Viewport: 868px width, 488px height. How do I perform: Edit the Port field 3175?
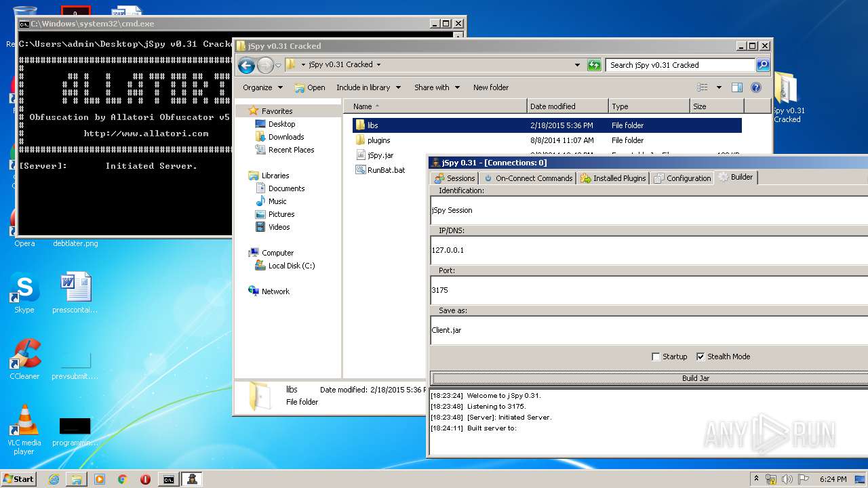point(650,290)
